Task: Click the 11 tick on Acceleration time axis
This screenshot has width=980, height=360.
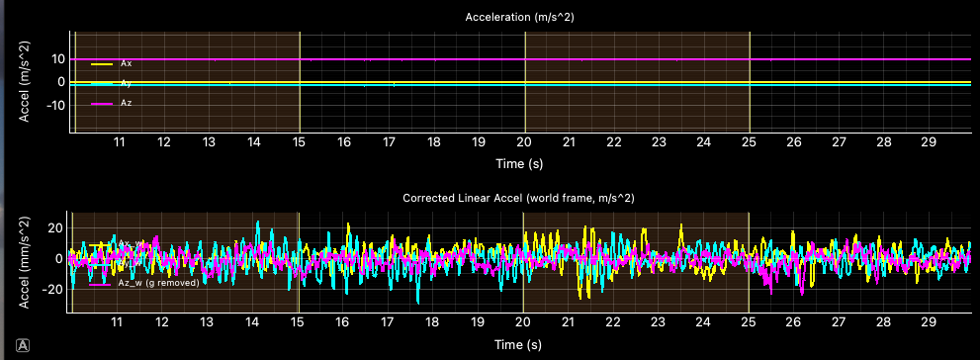Action: [x=120, y=142]
